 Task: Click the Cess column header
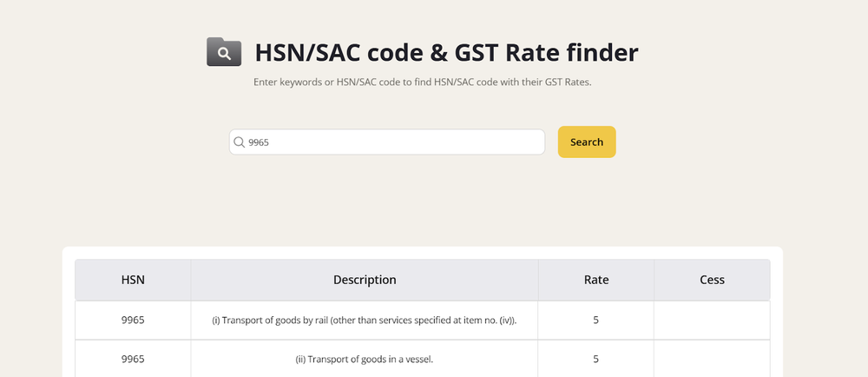tap(712, 280)
